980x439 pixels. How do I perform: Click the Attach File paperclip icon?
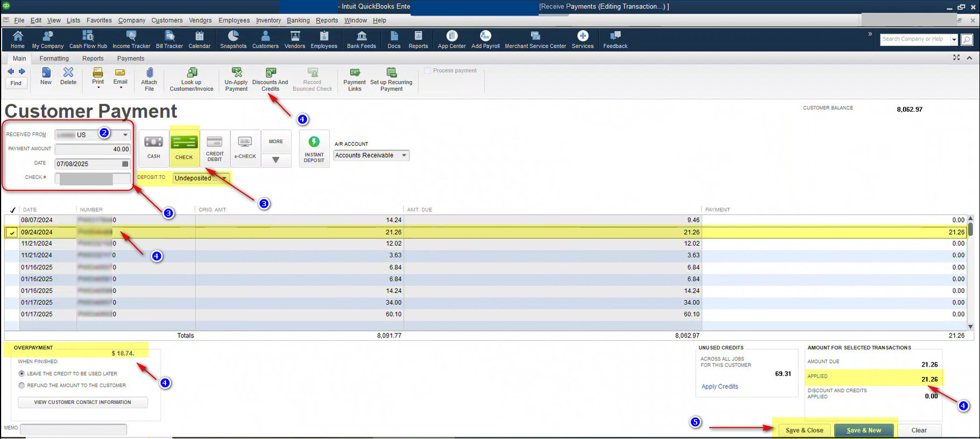pyautogui.click(x=149, y=79)
